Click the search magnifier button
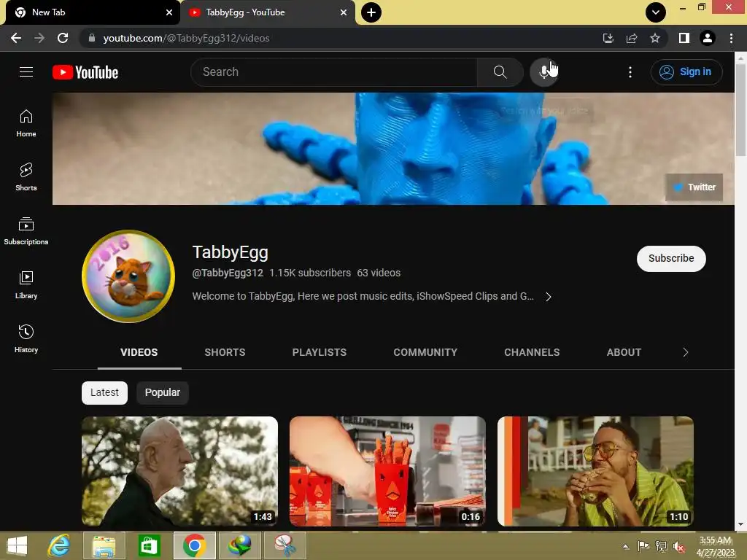Viewport: 747px width, 560px height. [500, 72]
